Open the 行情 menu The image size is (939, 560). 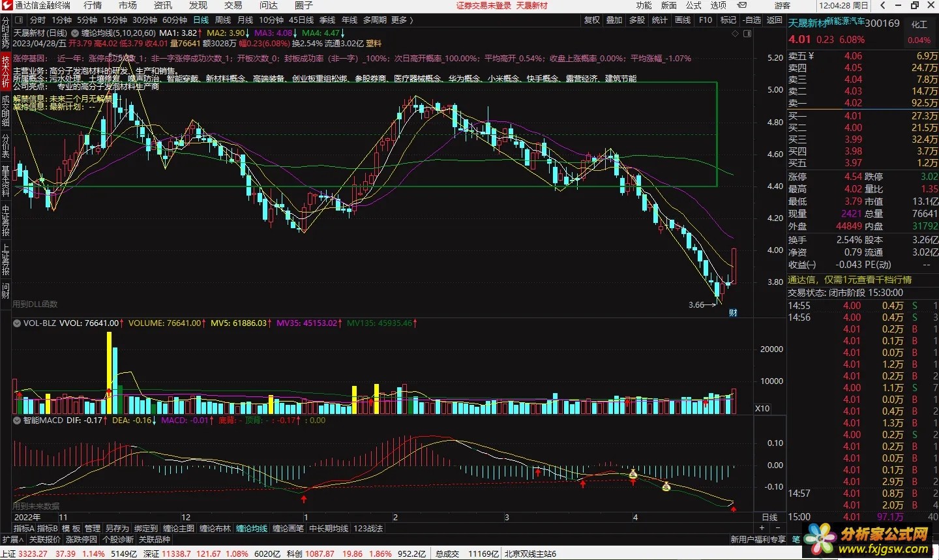click(x=93, y=5)
